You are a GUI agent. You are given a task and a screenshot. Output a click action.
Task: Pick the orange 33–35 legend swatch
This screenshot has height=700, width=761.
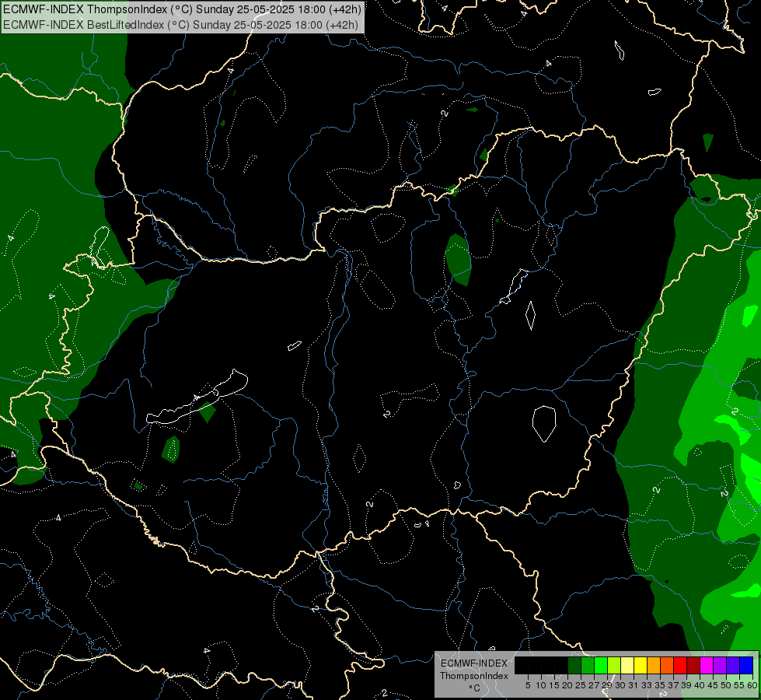coord(654,666)
